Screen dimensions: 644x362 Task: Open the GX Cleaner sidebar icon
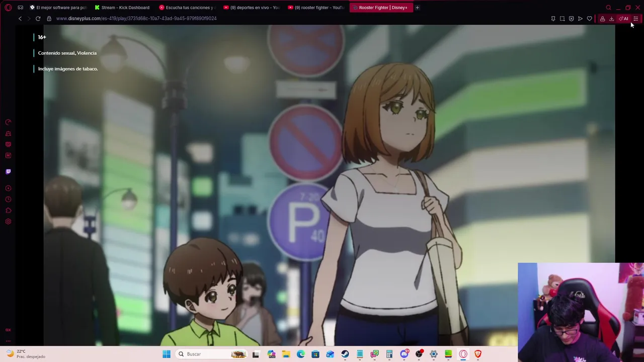point(8,133)
